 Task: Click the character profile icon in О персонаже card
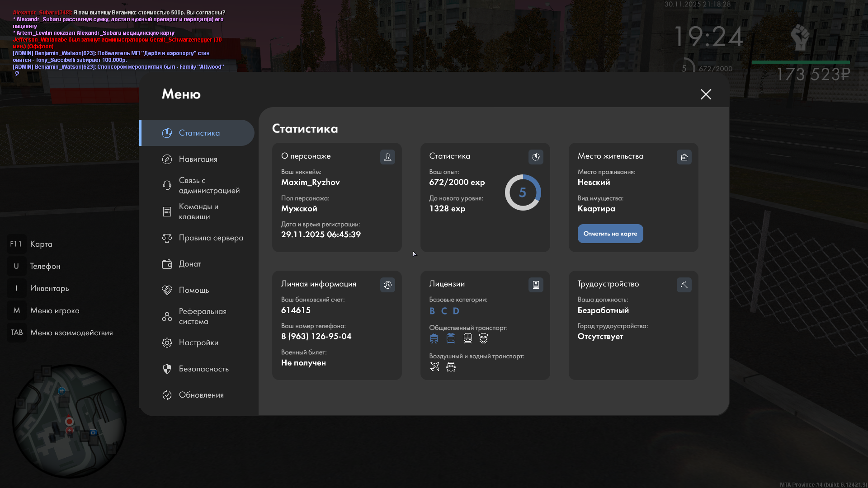(387, 157)
